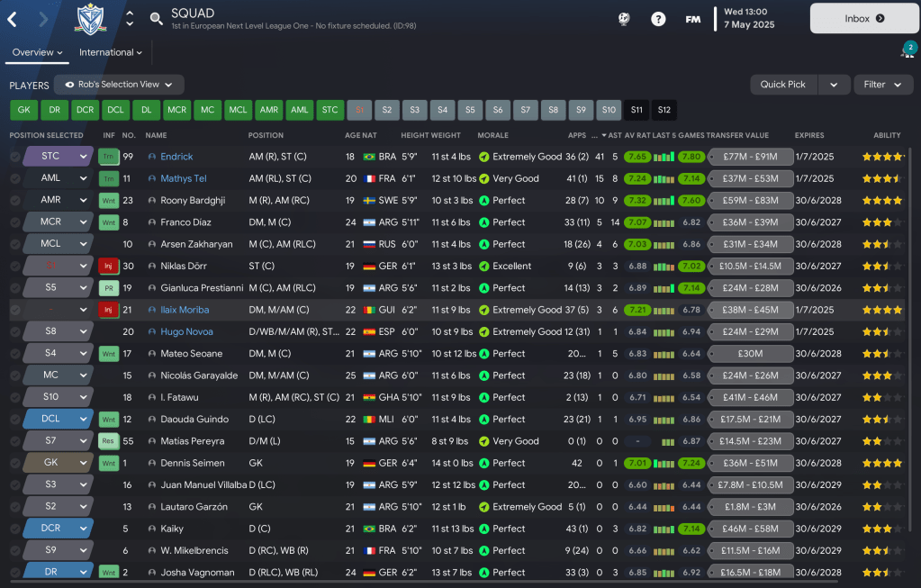The width and height of the screenshot is (921, 588).
Task: Expand the Rob's Selection View dropdown
Action: click(x=119, y=85)
